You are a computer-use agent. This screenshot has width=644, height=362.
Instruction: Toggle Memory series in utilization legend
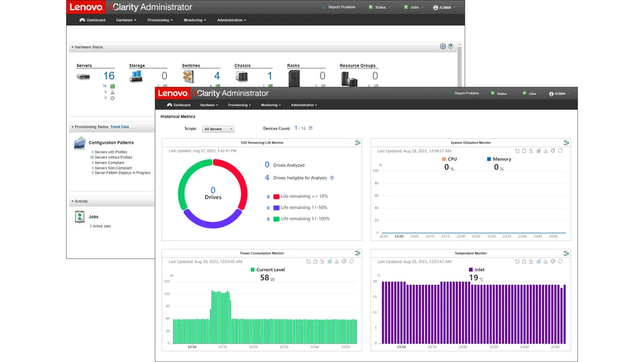(499, 159)
